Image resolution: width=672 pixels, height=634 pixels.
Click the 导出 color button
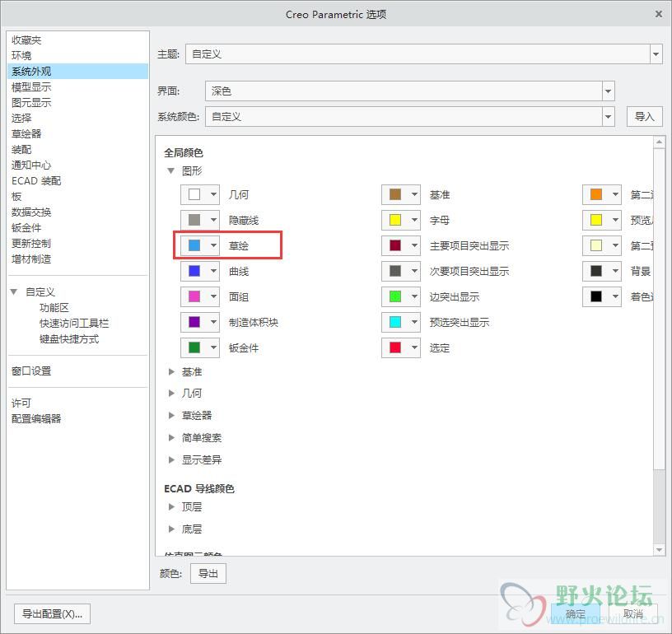pos(208,573)
